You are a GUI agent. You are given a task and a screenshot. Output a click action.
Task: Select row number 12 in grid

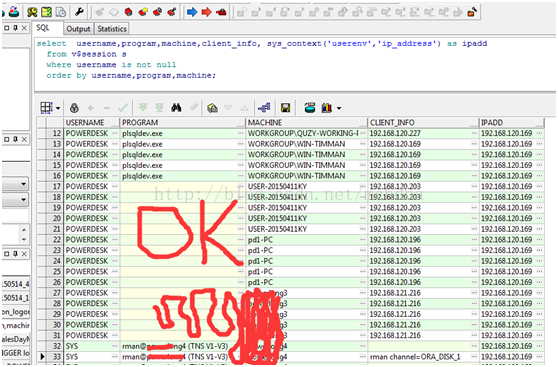pyautogui.click(x=55, y=133)
